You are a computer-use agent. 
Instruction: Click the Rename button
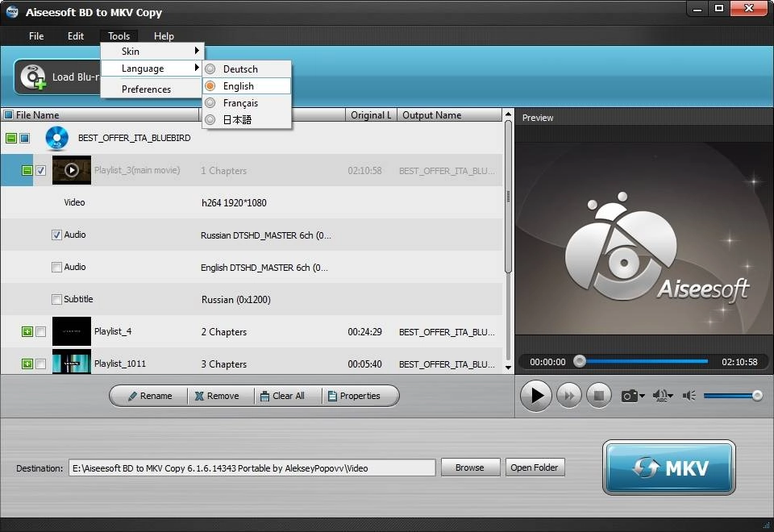149,397
